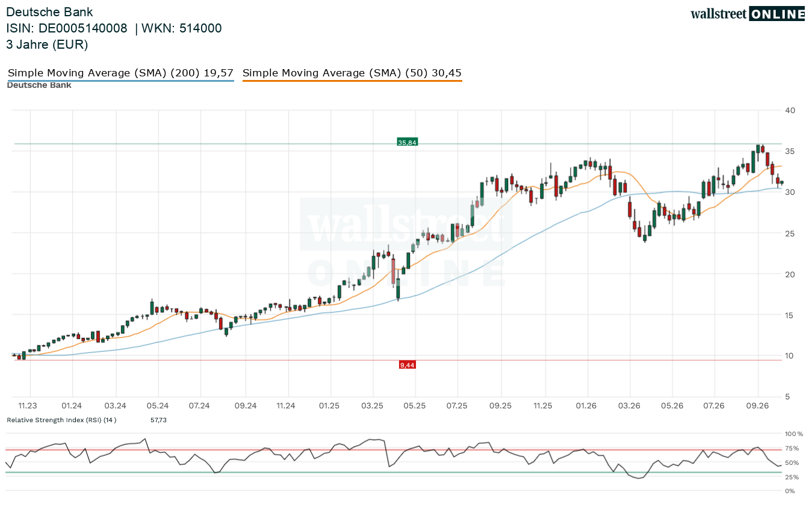Click small Deutsche Bank label below SMA legend
This screenshot has width=812, height=507.
39,85
